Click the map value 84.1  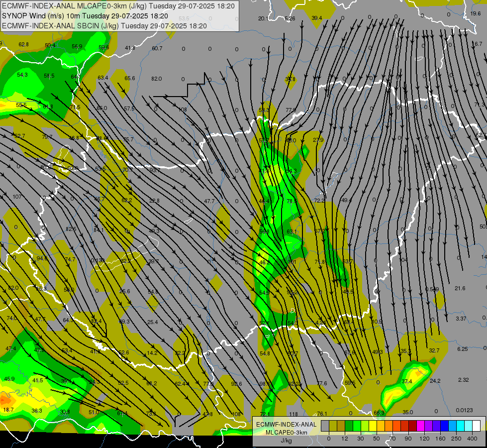99,230
